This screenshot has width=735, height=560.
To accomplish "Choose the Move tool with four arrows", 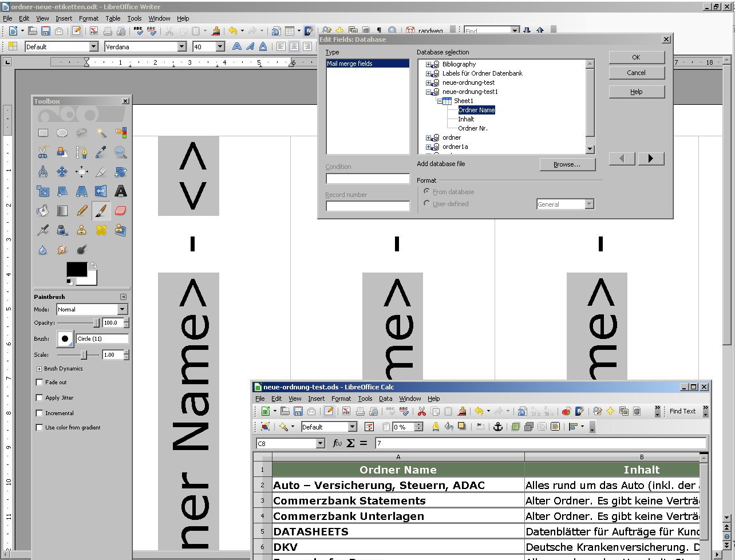I will point(62,172).
